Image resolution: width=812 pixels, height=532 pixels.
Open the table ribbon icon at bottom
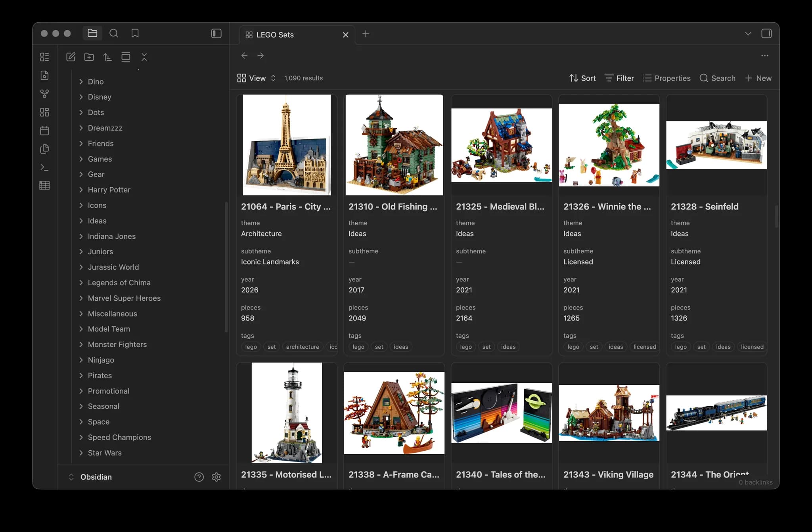(x=44, y=185)
